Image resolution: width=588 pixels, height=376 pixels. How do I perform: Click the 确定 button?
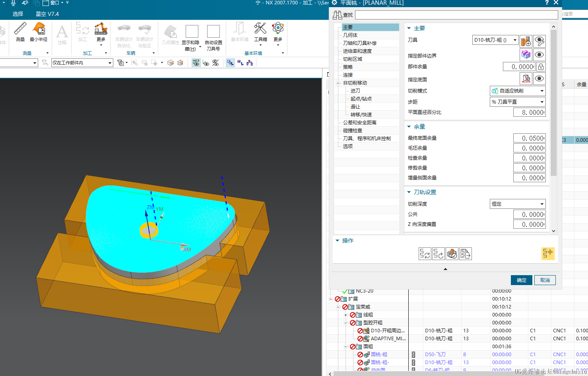pyautogui.click(x=522, y=280)
